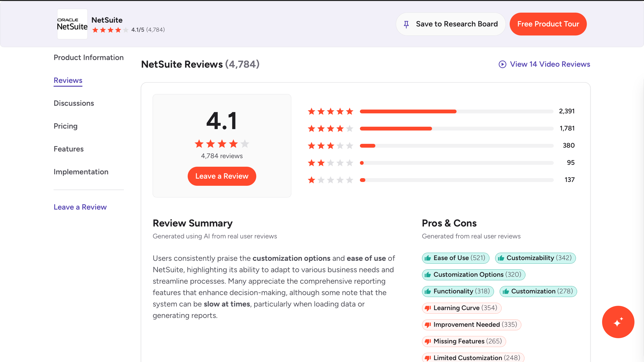Click the Review Summary heading
This screenshot has height=362, width=644.
(x=192, y=223)
